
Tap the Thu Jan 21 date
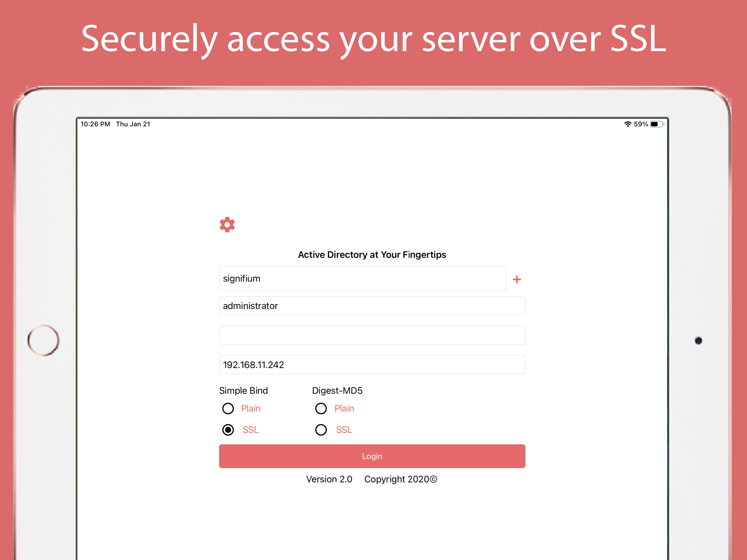133,124
